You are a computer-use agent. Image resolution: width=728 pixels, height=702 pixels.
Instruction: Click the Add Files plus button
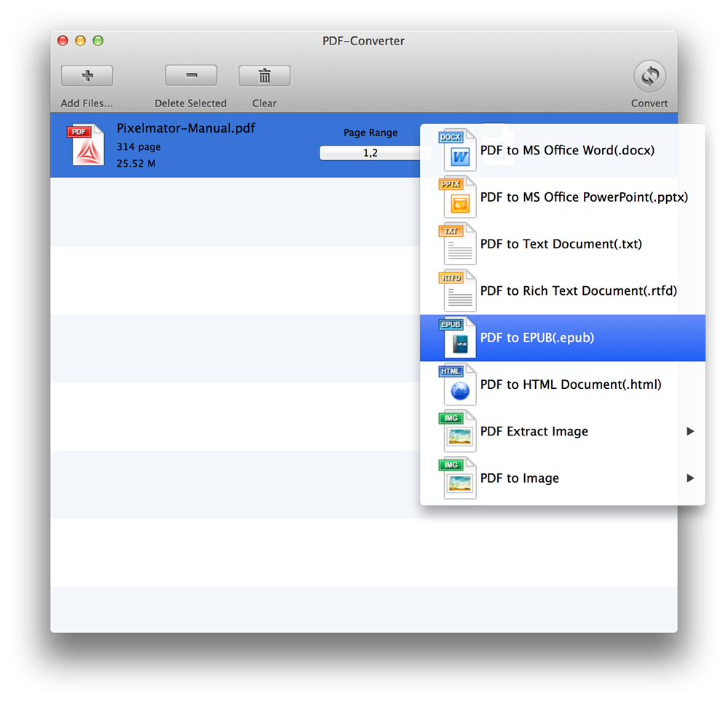coord(87,76)
